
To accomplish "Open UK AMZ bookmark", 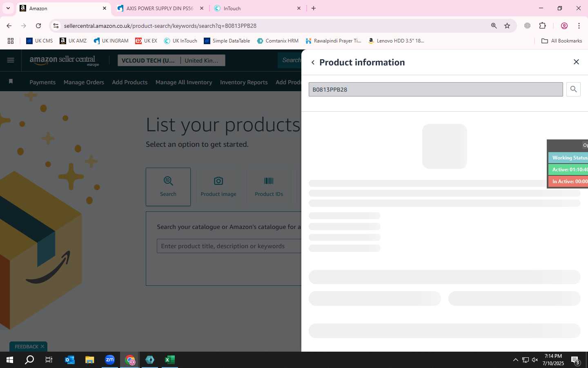I will pos(73,41).
